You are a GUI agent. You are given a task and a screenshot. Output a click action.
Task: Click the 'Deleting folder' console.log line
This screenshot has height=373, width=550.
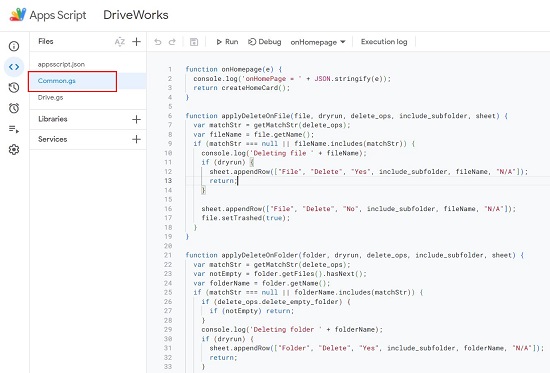tap(292, 329)
